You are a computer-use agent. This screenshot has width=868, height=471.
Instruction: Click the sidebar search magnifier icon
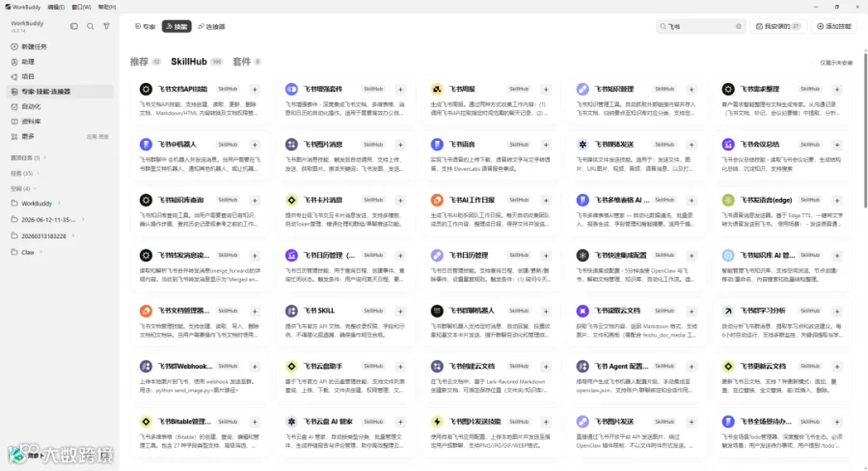91,26
